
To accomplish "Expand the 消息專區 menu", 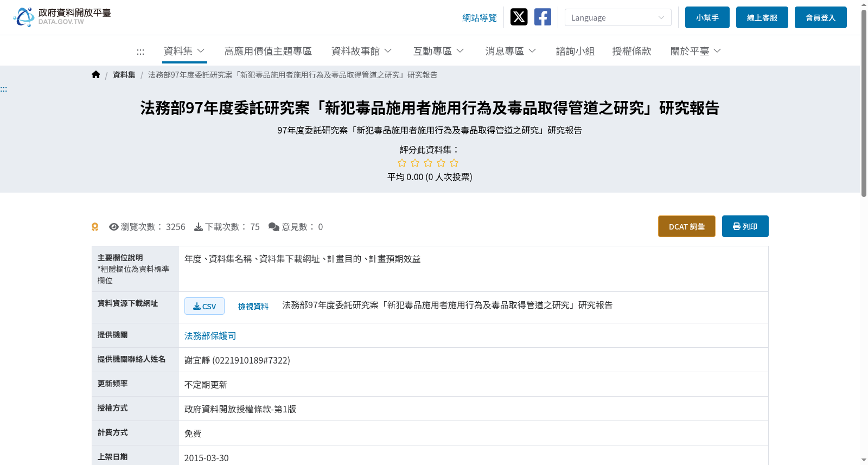I will (510, 51).
